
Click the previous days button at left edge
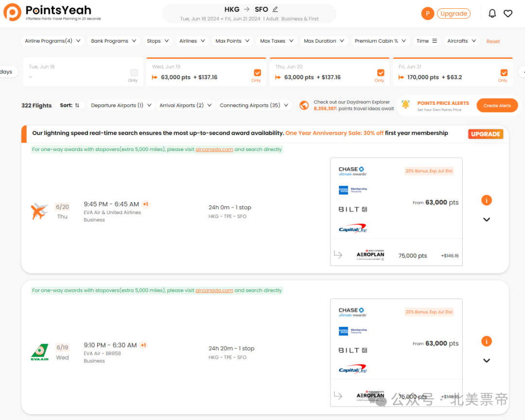pyautogui.click(x=8, y=71)
